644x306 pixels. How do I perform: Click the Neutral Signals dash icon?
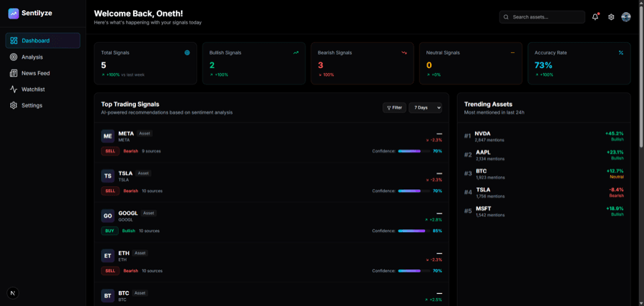pos(512,52)
